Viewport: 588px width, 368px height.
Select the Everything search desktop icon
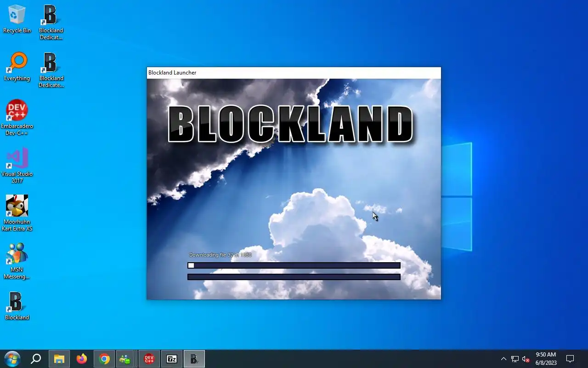click(17, 67)
